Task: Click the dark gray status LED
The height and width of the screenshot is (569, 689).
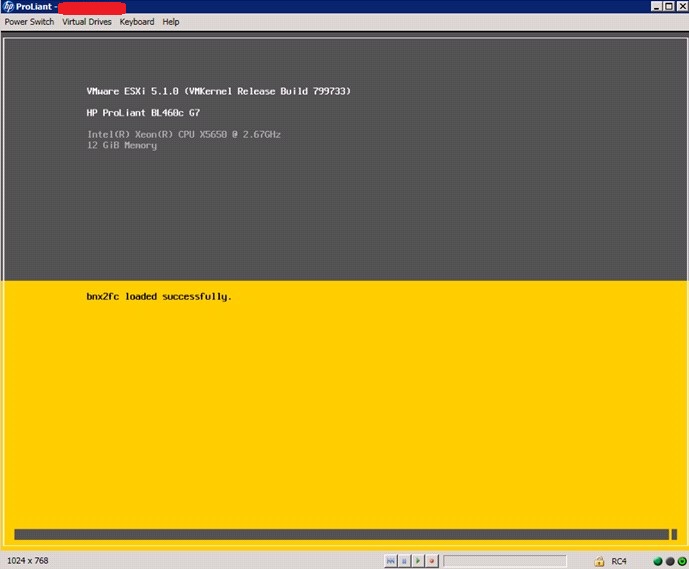Action: pos(670,561)
